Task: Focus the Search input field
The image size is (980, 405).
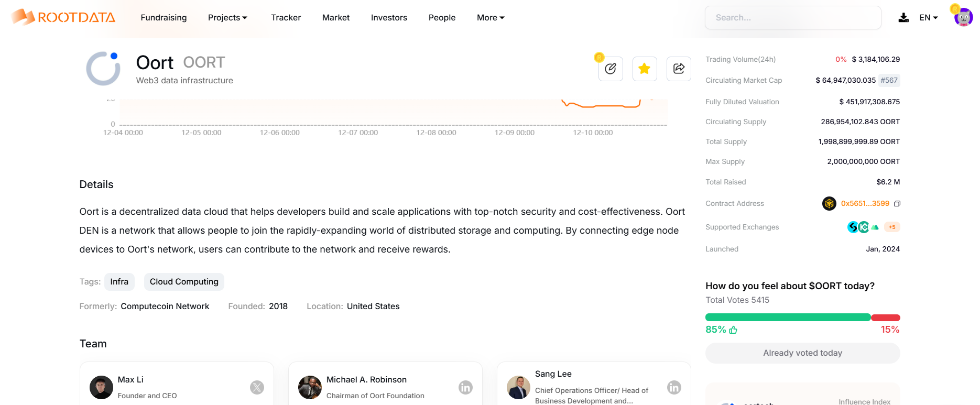Action: coord(793,17)
